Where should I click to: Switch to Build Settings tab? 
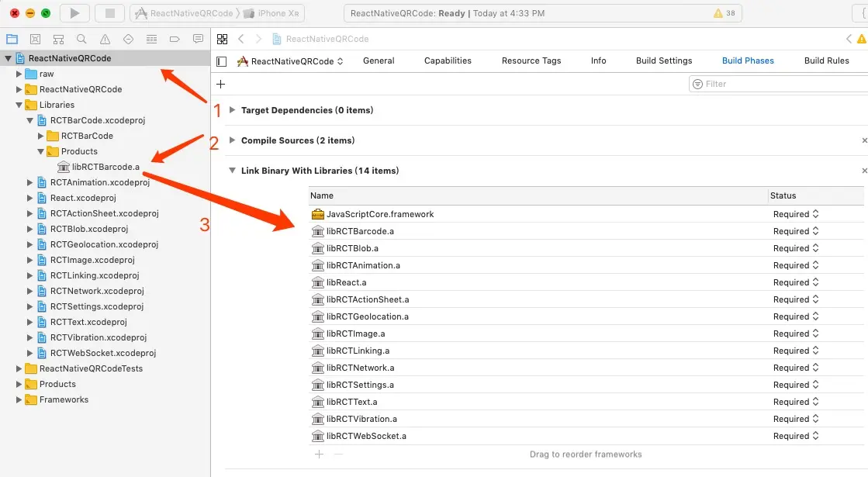click(x=664, y=60)
